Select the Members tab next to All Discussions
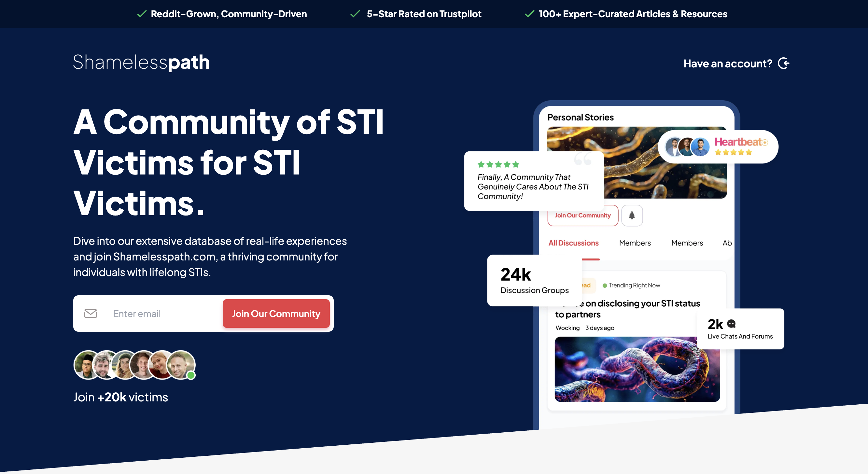868x474 pixels. [x=635, y=243]
